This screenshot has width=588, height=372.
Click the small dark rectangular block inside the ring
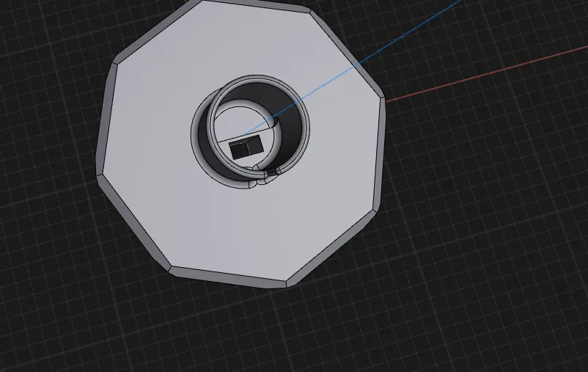pos(246,147)
